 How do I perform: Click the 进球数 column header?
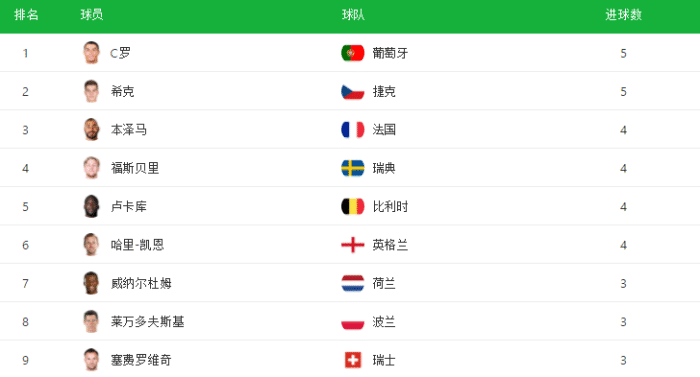click(x=623, y=15)
